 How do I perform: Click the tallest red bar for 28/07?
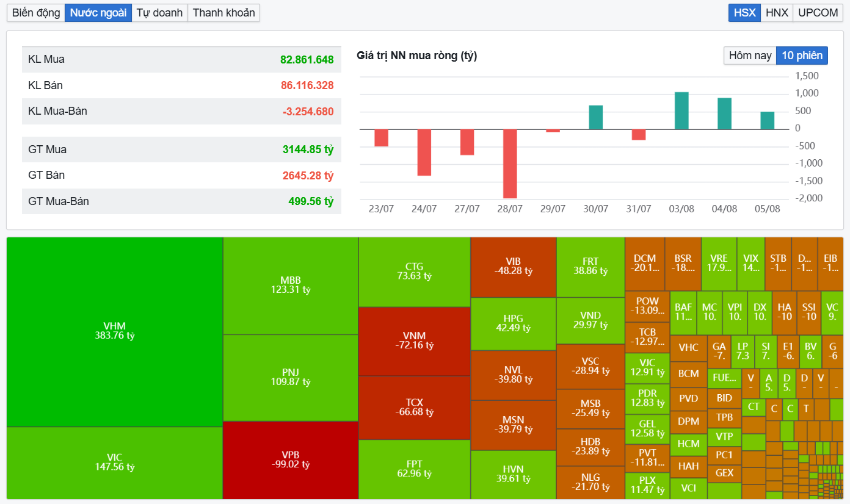click(510, 164)
